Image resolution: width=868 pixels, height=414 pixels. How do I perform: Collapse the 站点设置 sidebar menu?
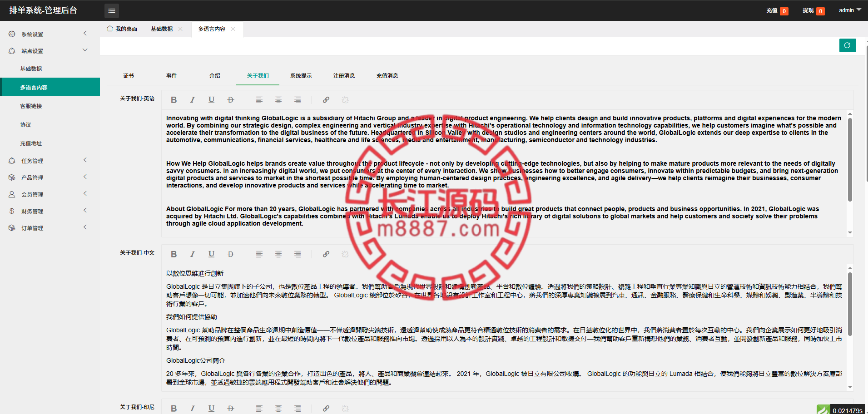coord(50,51)
